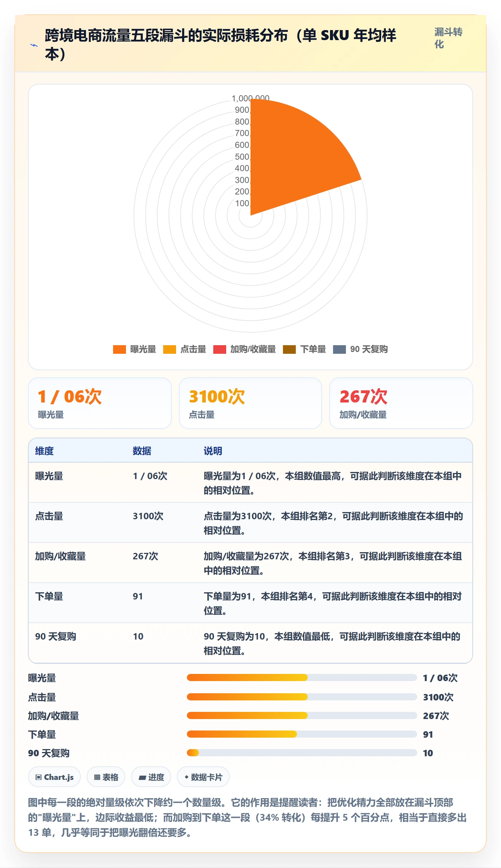Toggle the 曝光量 legend color swatch

119,349
